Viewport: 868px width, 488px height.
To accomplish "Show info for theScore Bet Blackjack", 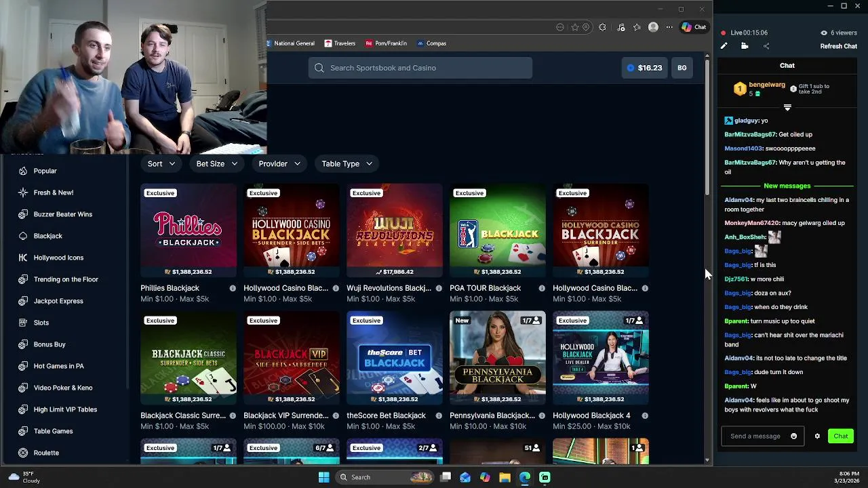I will coord(439,415).
